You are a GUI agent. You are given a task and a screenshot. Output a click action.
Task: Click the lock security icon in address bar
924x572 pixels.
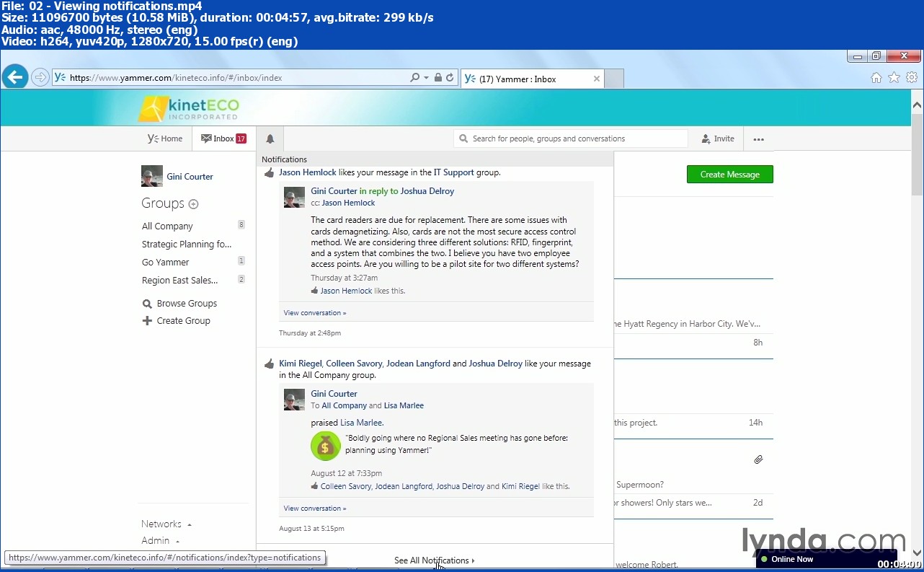[437, 78]
